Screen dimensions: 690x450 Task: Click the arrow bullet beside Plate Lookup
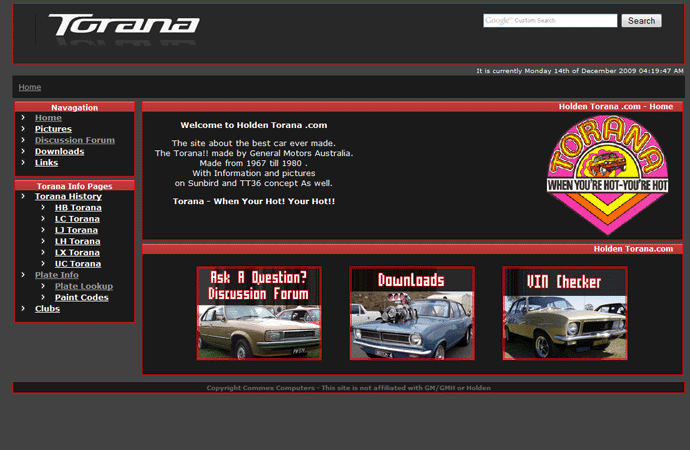tap(43, 286)
